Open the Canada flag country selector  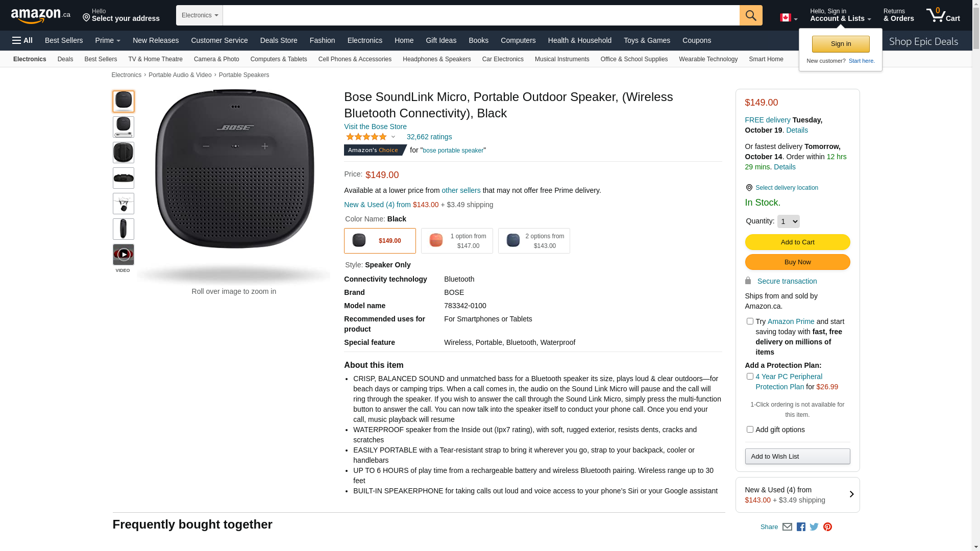tap(788, 18)
